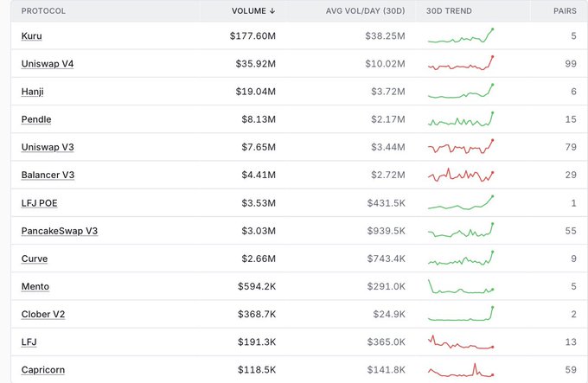Select the $2.66M volume value
The image size is (588, 383).
tap(259, 259)
